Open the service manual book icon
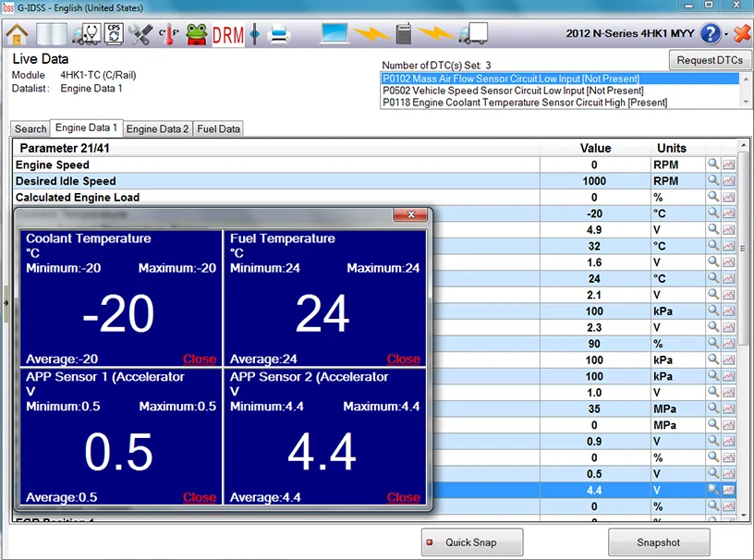Screen dimensions: 754x560 [52, 34]
